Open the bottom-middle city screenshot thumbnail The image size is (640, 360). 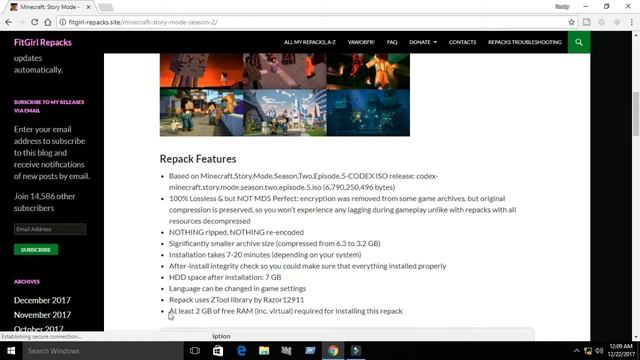pyautogui.click(x=285, y=113)
